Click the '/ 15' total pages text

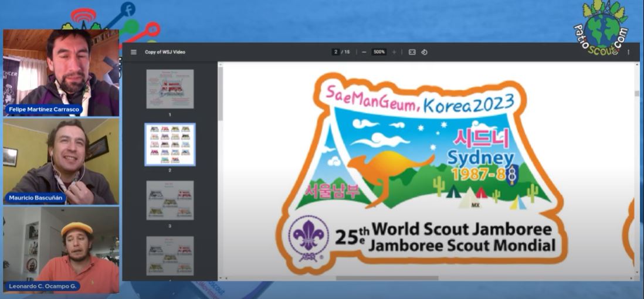[x=345, y=52]
